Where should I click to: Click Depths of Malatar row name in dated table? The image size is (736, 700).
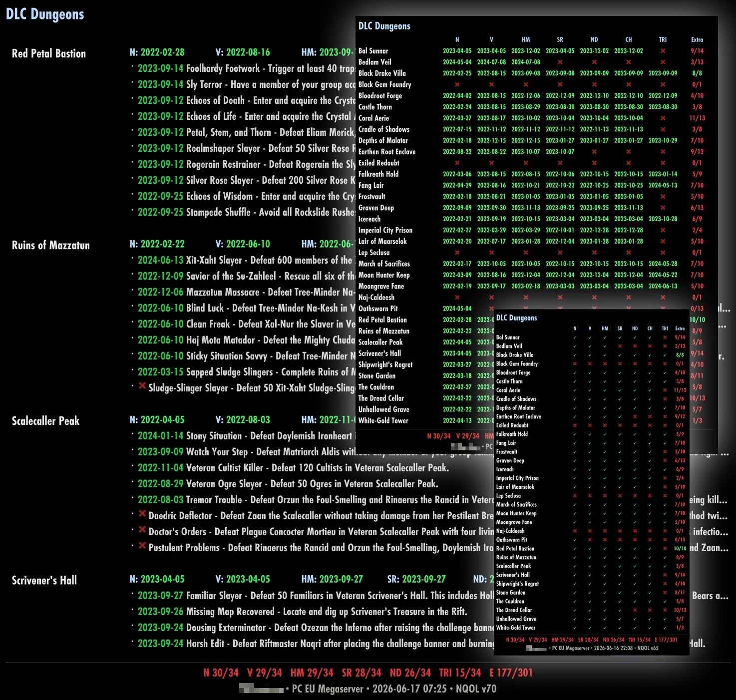(x=383, y=141)
